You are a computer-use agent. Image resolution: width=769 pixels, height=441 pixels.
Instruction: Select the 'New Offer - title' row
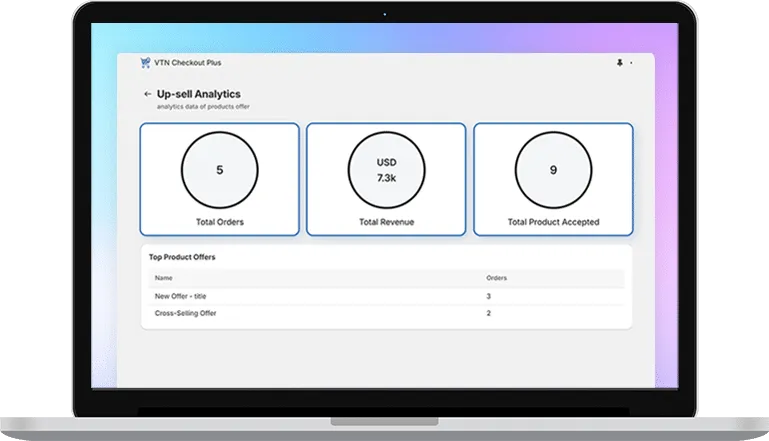tap(386, 296)
